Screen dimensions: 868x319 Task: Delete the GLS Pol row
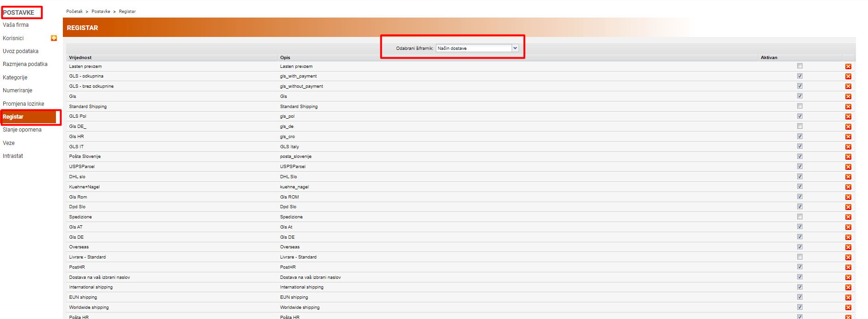point(848,117)
